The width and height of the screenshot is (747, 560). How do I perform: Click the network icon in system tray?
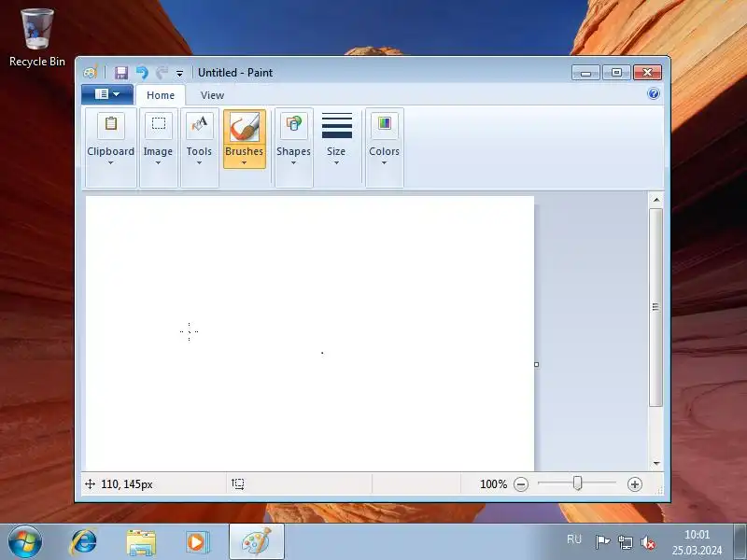[625, 542]
